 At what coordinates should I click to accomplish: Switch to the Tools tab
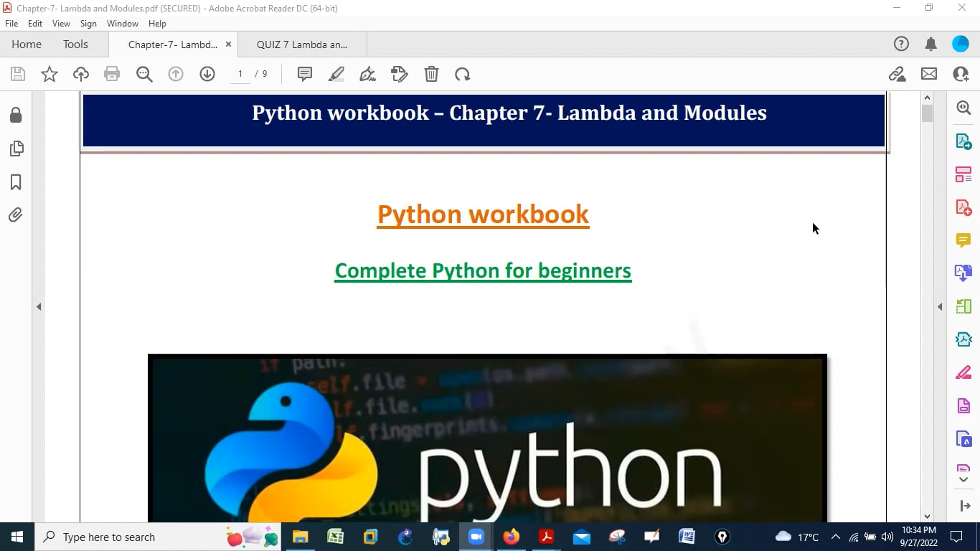tap(75, 44)
